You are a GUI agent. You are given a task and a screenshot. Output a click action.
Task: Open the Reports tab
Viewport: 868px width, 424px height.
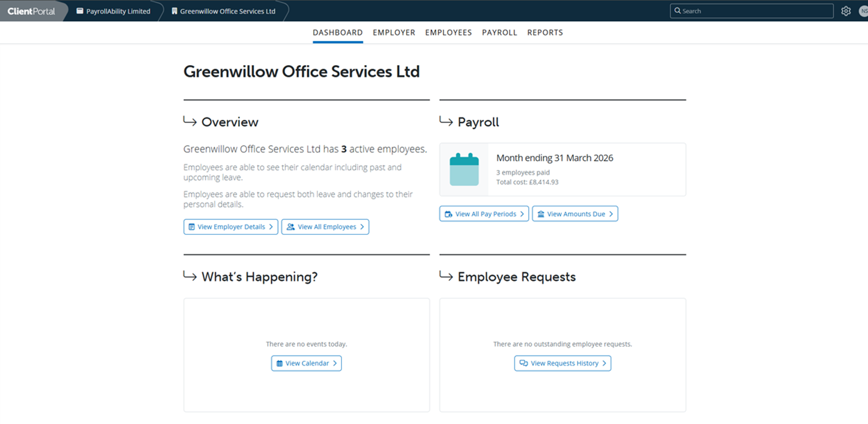tap(545, 33)
